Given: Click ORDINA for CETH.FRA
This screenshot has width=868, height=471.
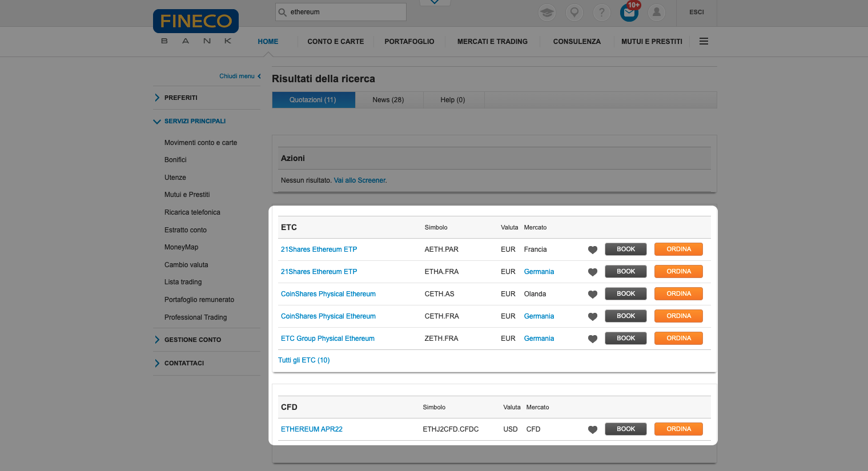Looking at the screenshot, I should click(678, 316).
